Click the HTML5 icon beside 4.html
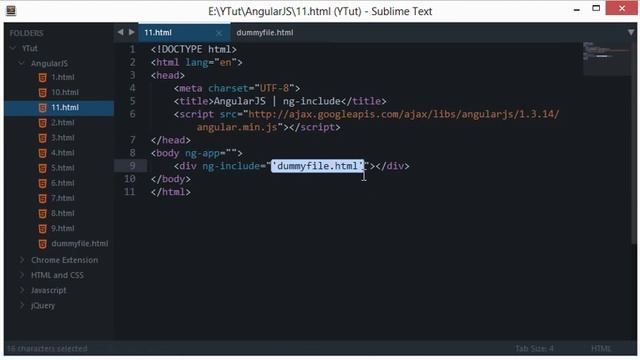The width and height of the screenshot is (640, 360). coord(42,153)
